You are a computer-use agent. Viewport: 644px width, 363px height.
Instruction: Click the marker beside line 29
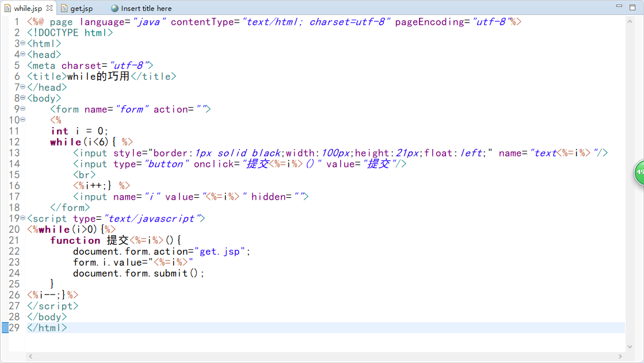pyautogui.click(x=5, y=328)
